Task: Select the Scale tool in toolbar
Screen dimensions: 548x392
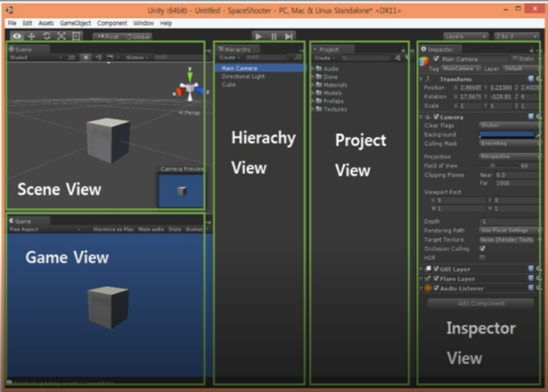Action: click(61, 37)
